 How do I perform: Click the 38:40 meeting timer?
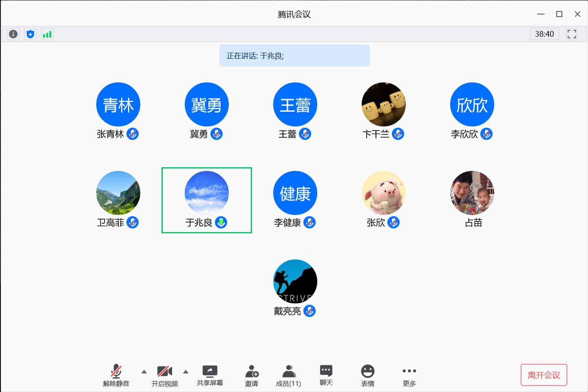(x=544, y=34)
